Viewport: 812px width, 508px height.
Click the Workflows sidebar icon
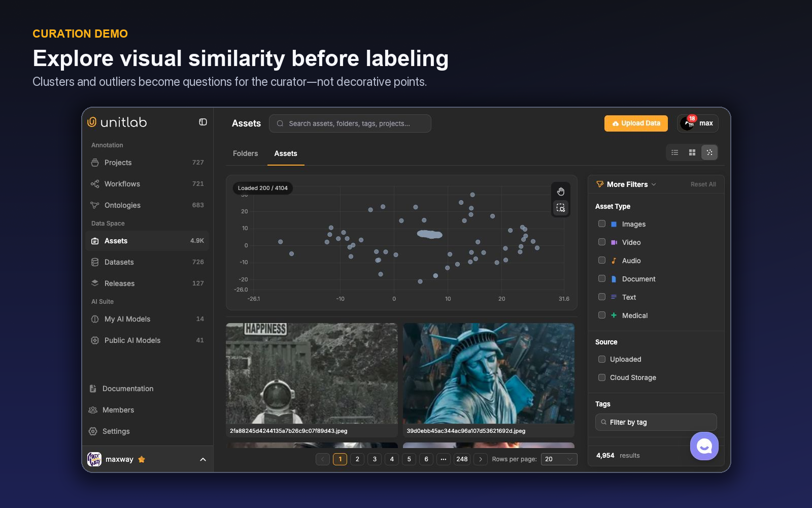click(x=95, y=184)
